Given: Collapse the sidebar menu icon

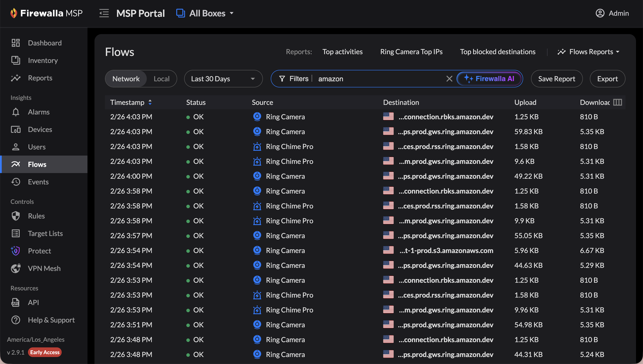Looking at the screenshot, I should (104, 13).
